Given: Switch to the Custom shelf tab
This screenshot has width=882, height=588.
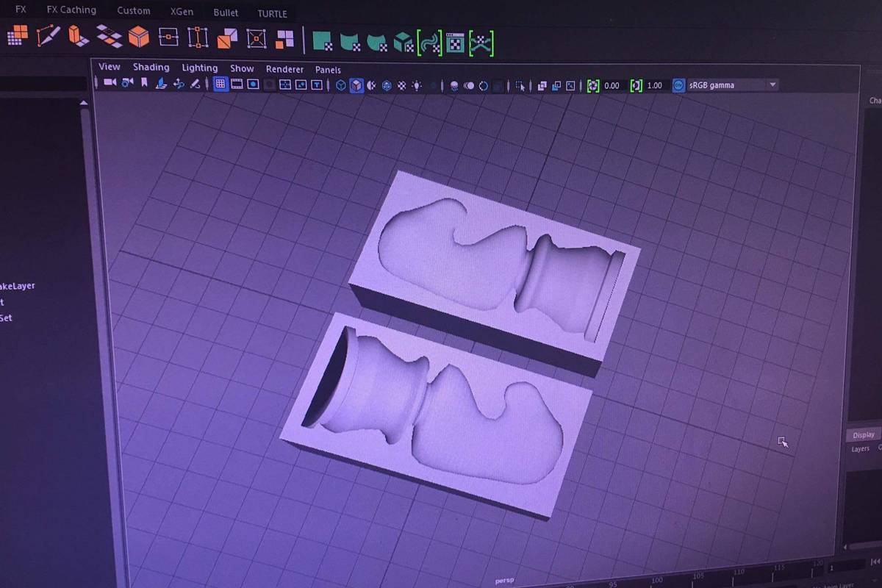Looking at the screenshot, I should click(x=134, y=11).
